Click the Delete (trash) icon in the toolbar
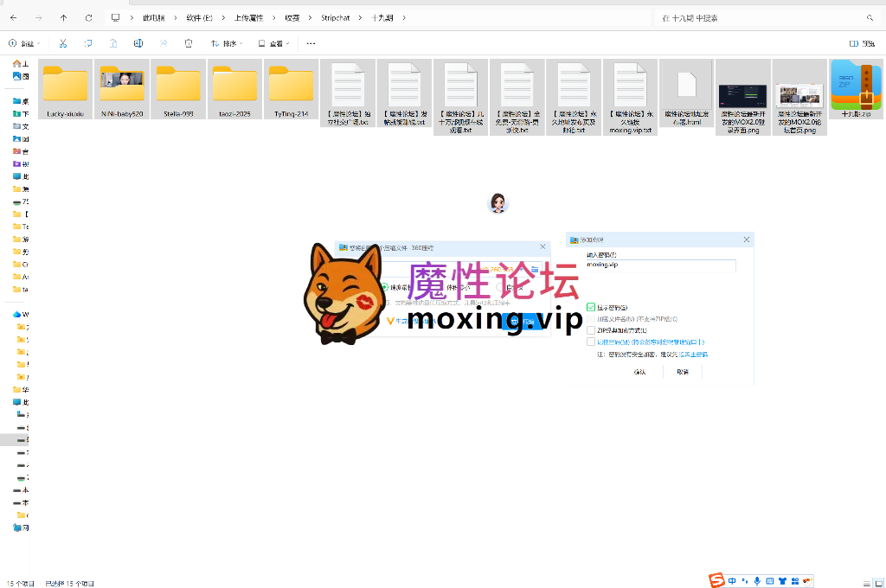The height and width of the screenshot is (588, 886). [x=189, y=42]
